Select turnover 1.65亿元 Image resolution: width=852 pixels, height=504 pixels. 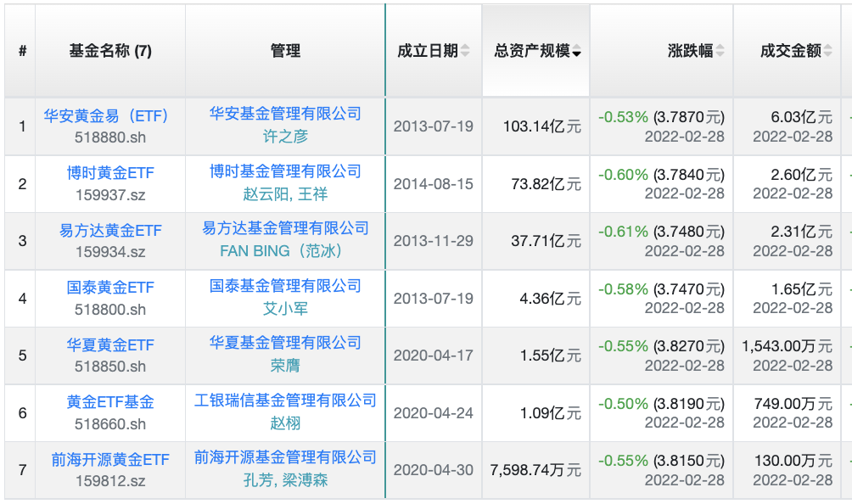point(801,289)
